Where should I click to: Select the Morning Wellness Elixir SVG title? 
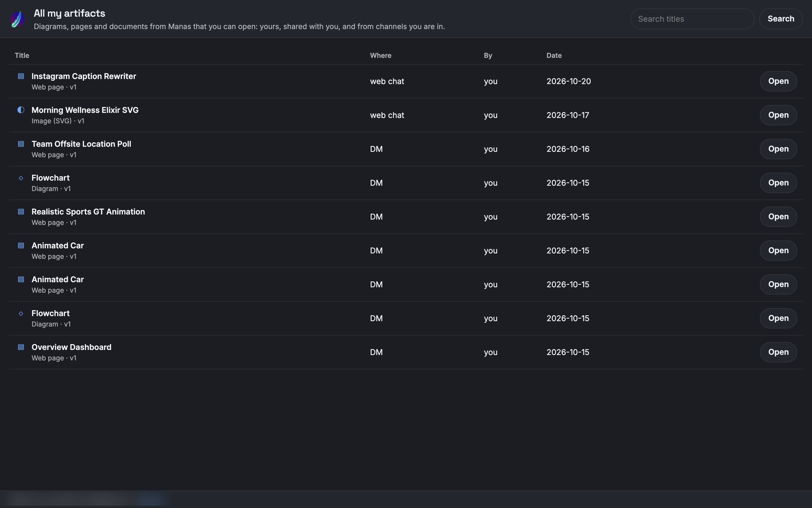click(85, 110)
